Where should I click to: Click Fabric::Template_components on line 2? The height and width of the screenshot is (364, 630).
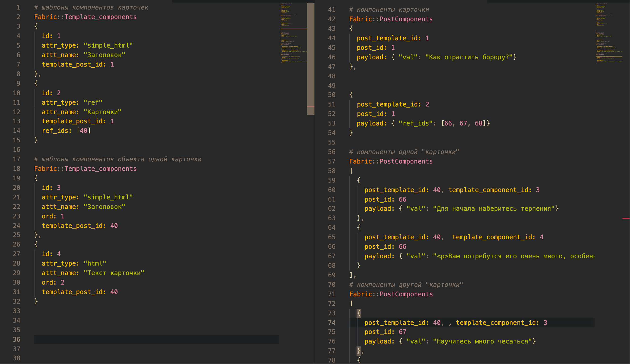(85, 17)
